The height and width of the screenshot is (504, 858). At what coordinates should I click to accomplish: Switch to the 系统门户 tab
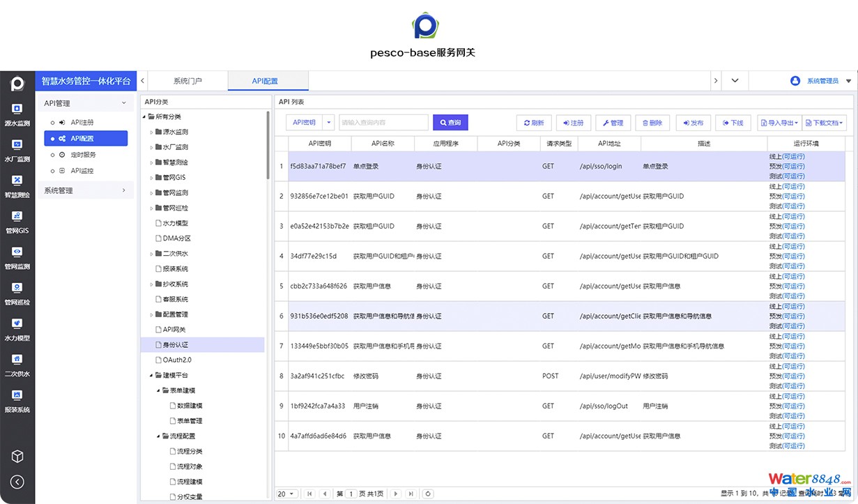tap(187, 81)
